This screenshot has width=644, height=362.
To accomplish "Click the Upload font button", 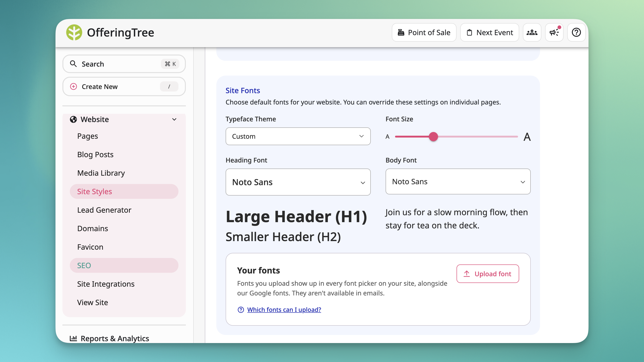I will pos(488,274).
